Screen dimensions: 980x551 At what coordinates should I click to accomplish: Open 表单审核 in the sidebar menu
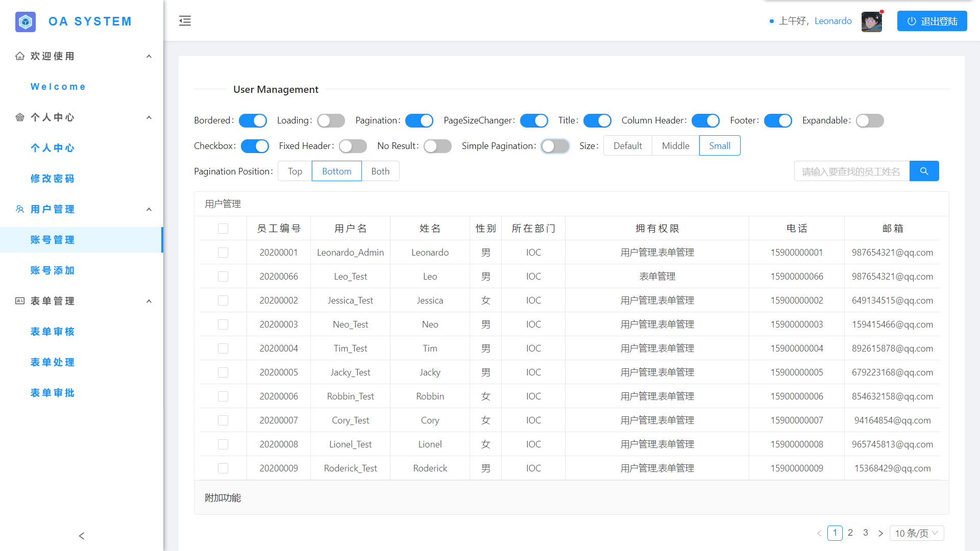pyautogui.click(x=53, y=332)
